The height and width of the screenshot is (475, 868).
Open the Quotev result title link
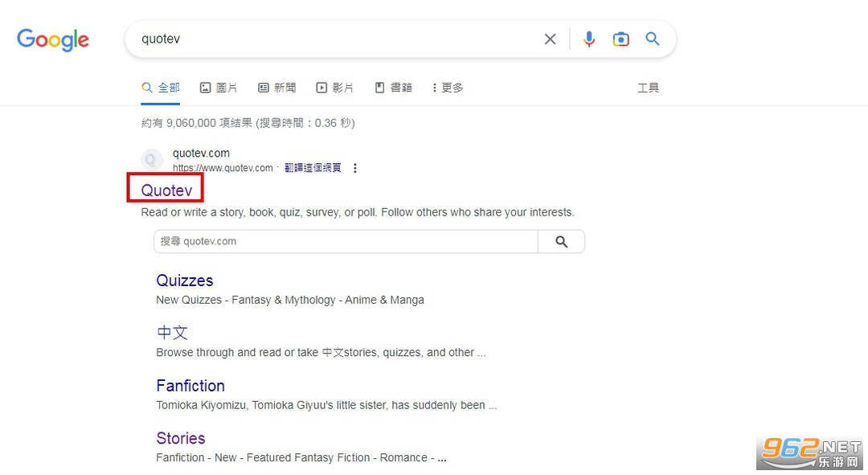click(x=166, y=190)
